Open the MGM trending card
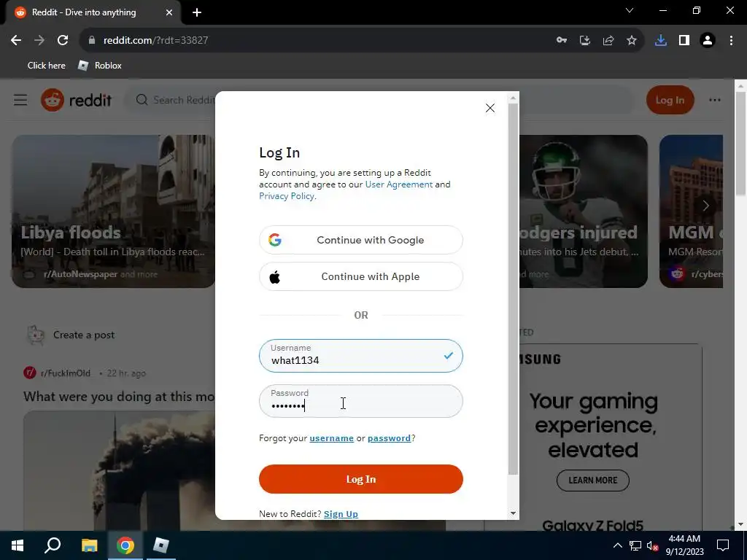747x560 pixels. pyautogui.click(x=691, y=211)
